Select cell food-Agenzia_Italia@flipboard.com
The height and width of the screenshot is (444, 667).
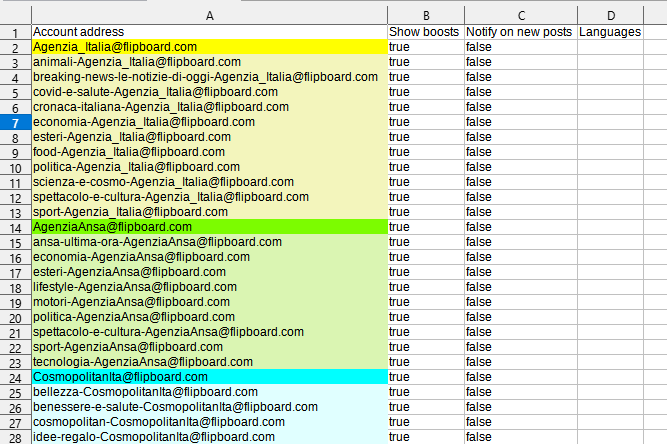click(x=210, y=152)
